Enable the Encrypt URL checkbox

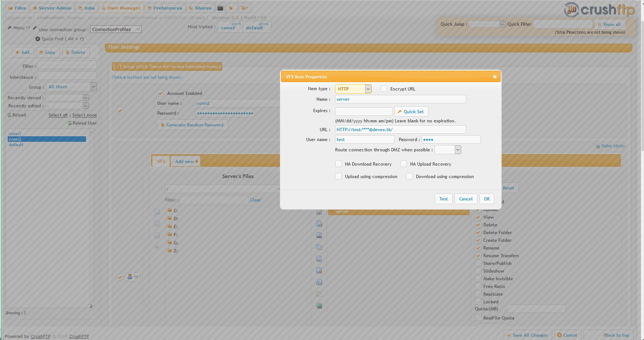click(384, 89)
